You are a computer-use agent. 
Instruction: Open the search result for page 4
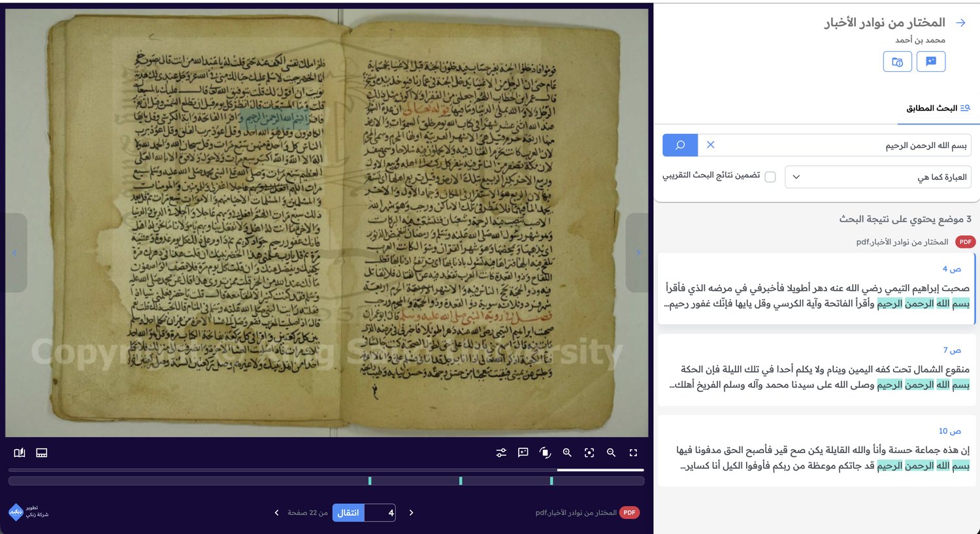click(817, 289)
